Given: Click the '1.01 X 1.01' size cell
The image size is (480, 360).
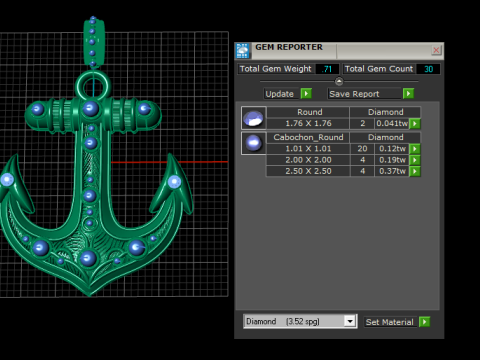Looking at the screenshot, I should (x=308, y=149).
